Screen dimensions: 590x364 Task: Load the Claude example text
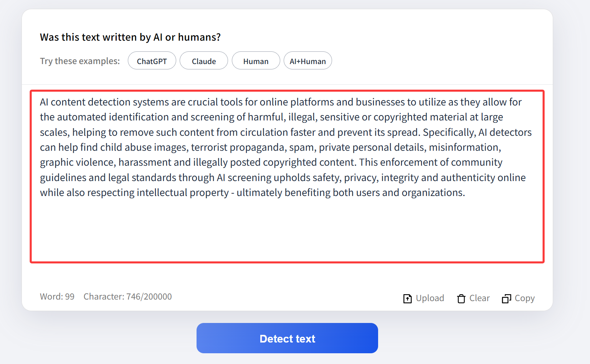coord(203,61)
